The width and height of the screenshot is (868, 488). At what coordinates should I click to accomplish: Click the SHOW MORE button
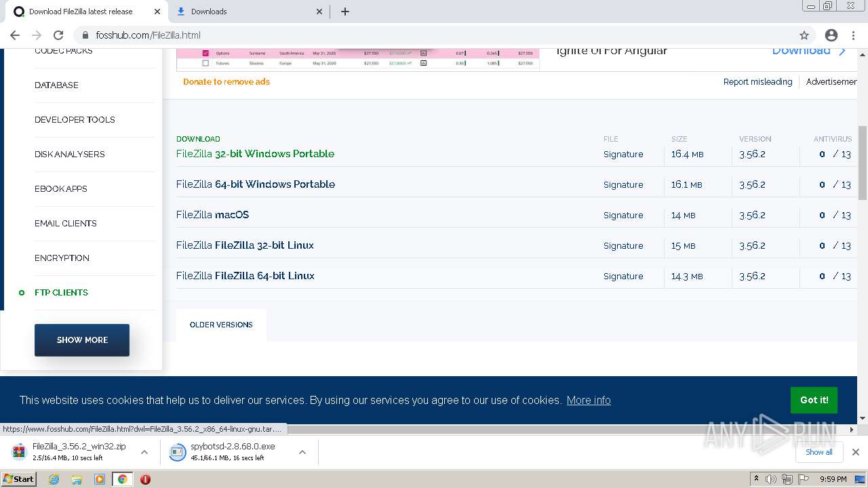tap(82, 340)
